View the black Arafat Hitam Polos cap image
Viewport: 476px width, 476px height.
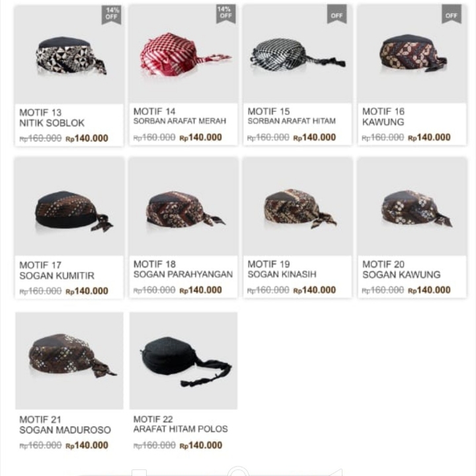pyautogui.click(x=183, y=361)
